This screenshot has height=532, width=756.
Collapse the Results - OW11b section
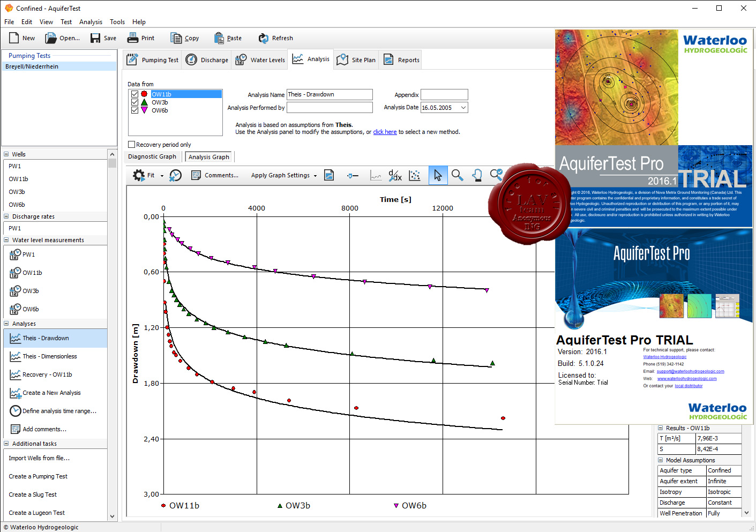[x=661, y=428]
